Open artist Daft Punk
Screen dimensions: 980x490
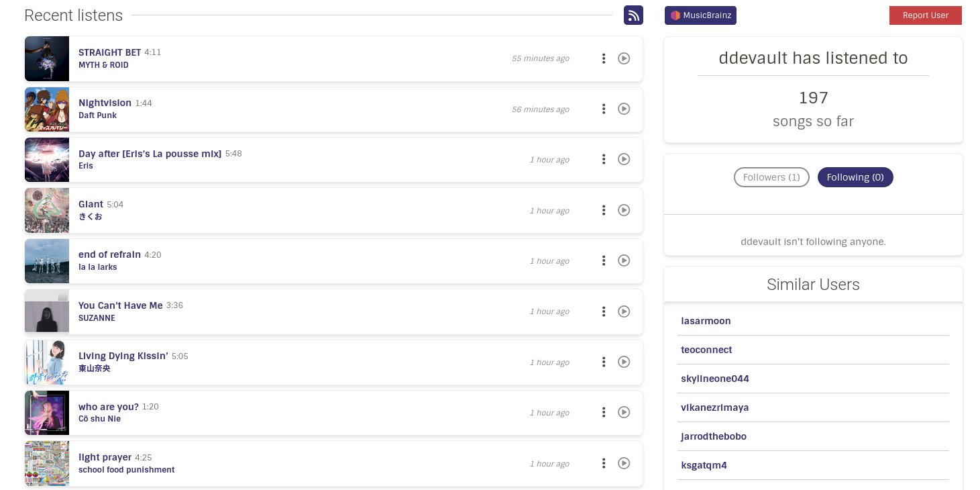pyautogui.click(x=97, y=115)
